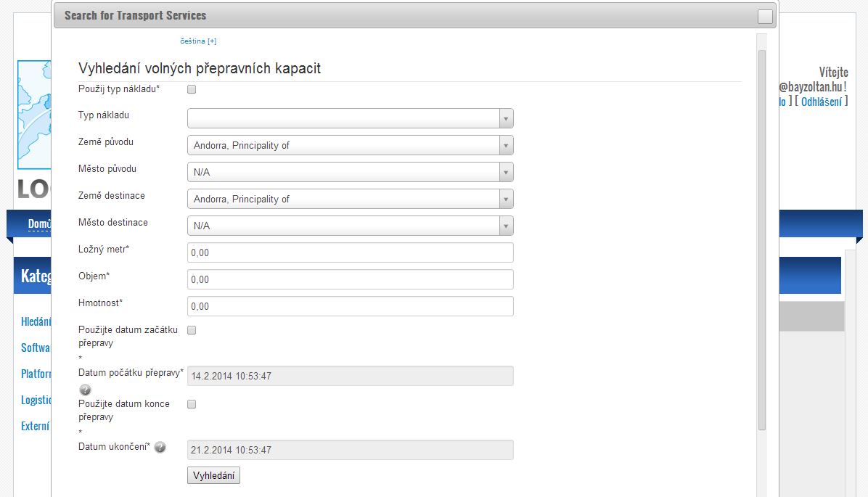Click the dialog's vertical scrollbar
Screen dimensions: 868x497
762,240
